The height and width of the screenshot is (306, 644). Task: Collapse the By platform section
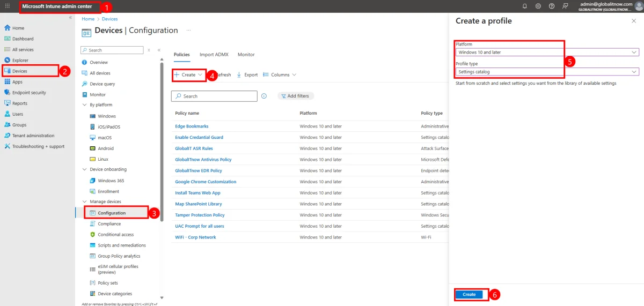(x=84, y=105)
